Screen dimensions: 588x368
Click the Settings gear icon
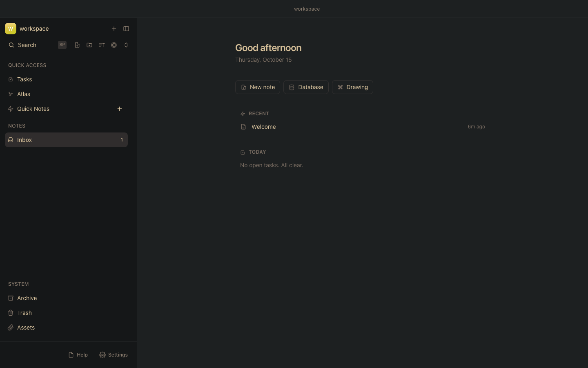coord(102,355)
